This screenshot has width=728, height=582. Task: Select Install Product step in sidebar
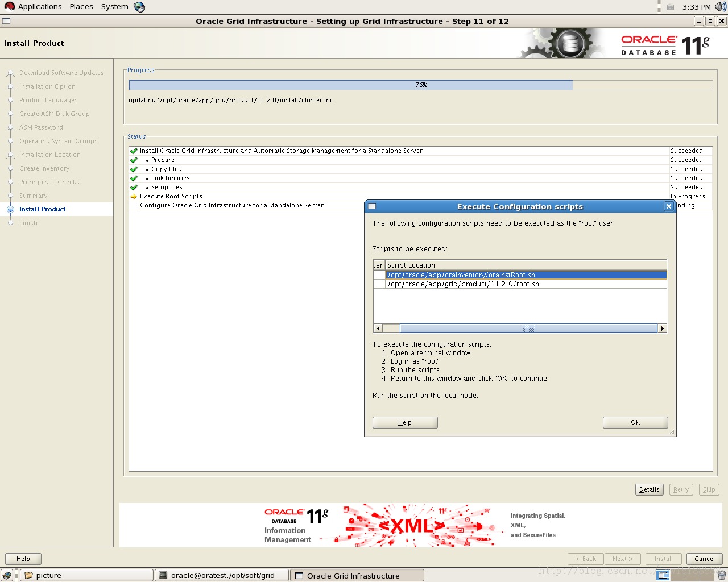(43, 209)
